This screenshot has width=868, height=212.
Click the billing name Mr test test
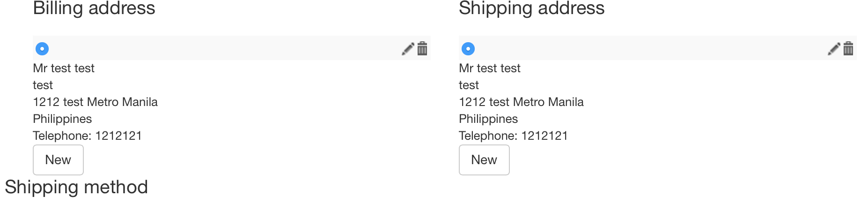64,68
